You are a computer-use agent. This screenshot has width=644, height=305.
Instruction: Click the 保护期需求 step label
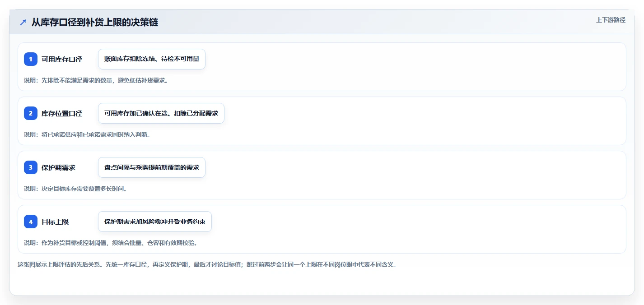click(58, 167)
